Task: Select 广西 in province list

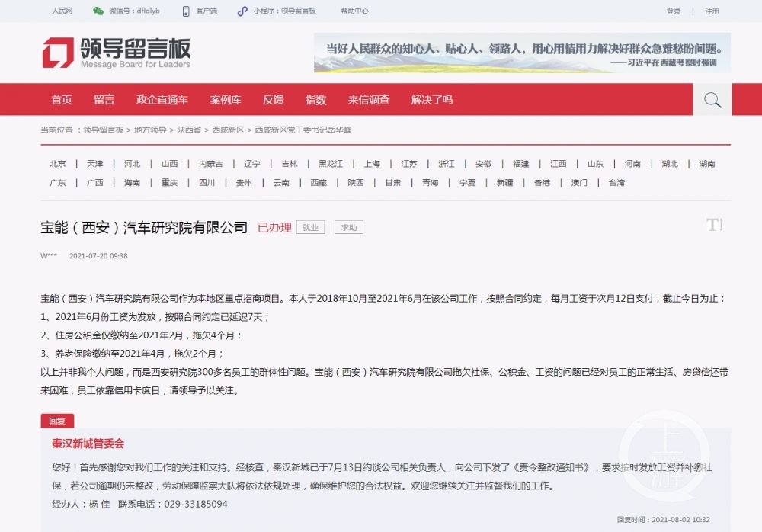Action: coord(94,183)
